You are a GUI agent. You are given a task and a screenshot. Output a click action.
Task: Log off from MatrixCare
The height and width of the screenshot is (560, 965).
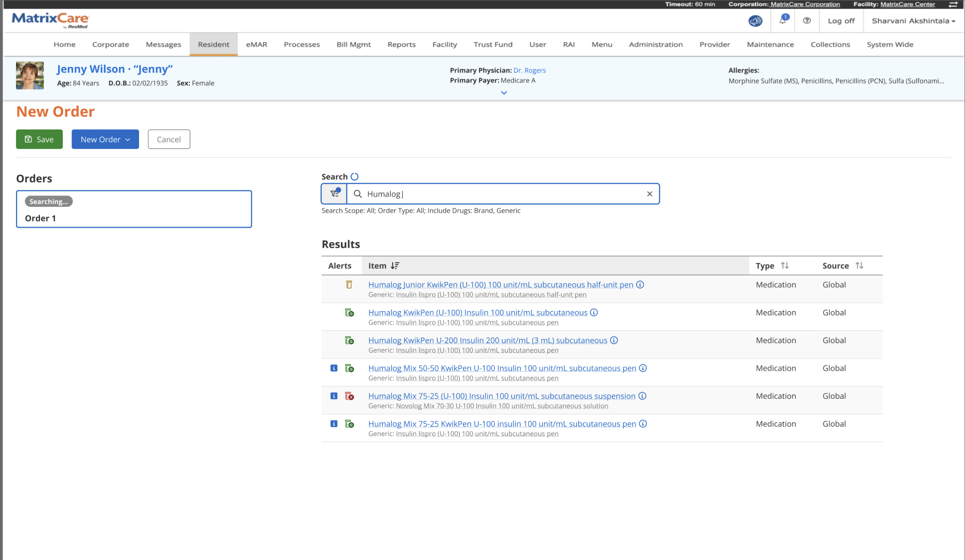click(841, 21)
